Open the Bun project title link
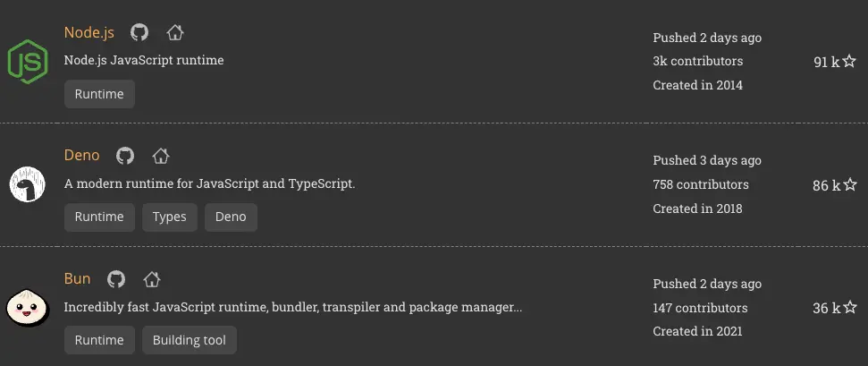The image size is (868, 366). click(77, 279)
